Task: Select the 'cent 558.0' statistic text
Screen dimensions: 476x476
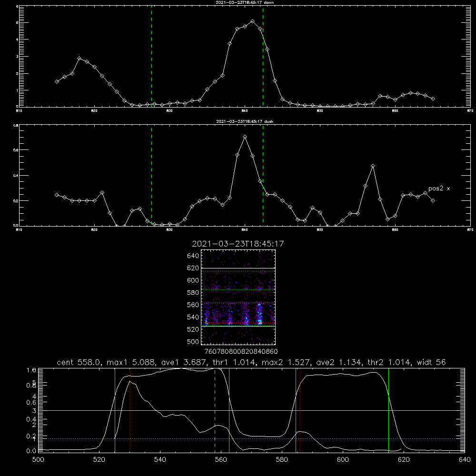Action: (x=79, y=362)
